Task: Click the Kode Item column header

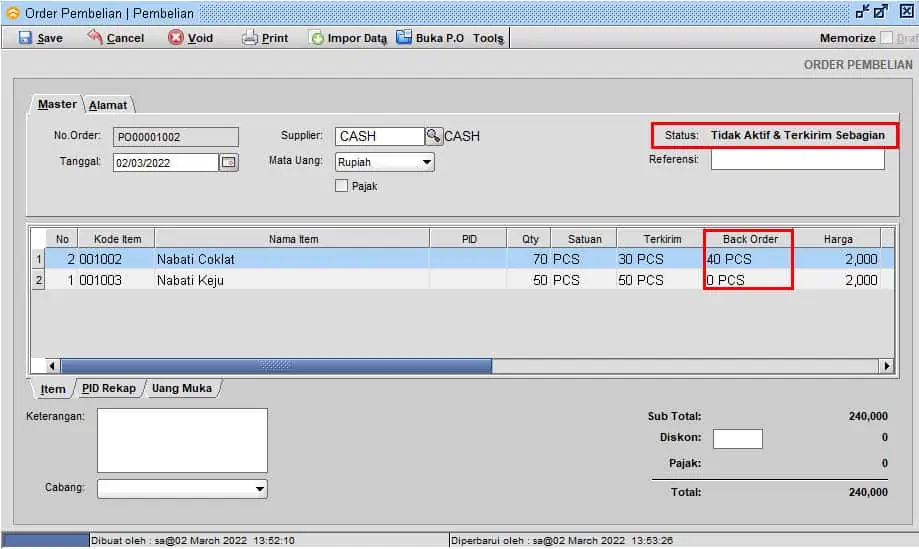Action: click(x=117, y=239)
